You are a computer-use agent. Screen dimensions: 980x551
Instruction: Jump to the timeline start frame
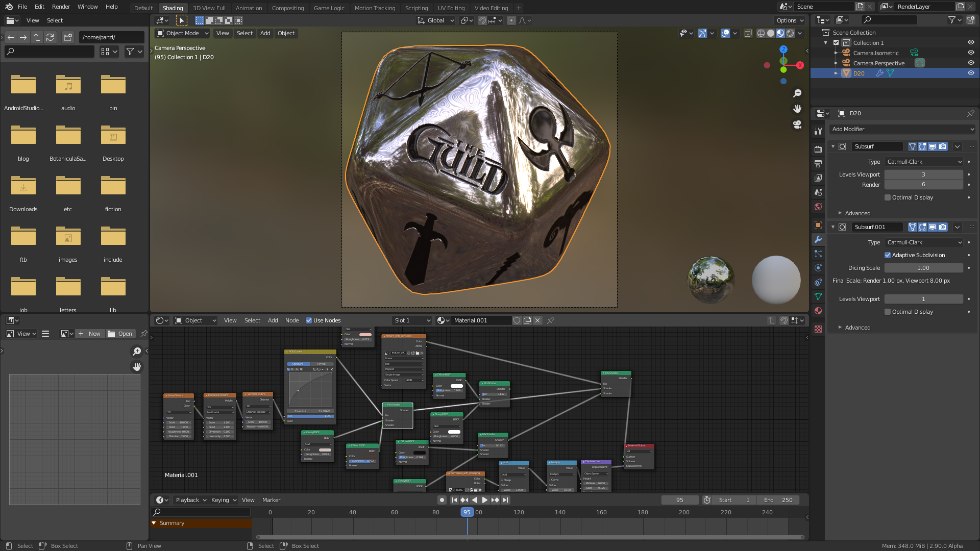click(454, 500)
